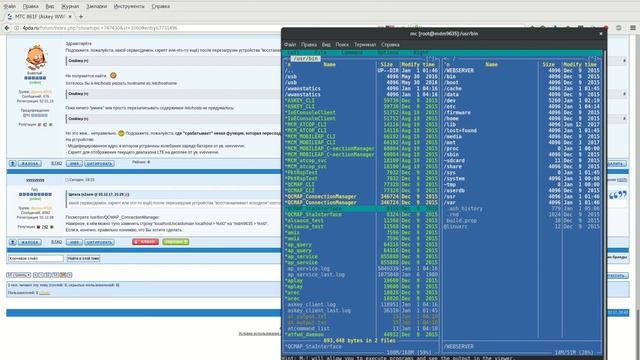The height and width of the screenshot is (360, 640).
Task: Open Терминал menu in terminal window
Action: click(365, 44)
